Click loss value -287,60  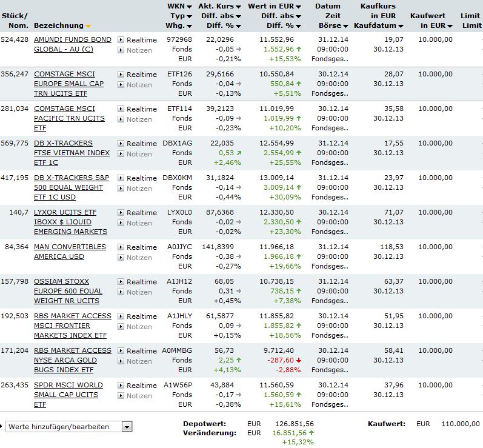[x=281, y=360]
